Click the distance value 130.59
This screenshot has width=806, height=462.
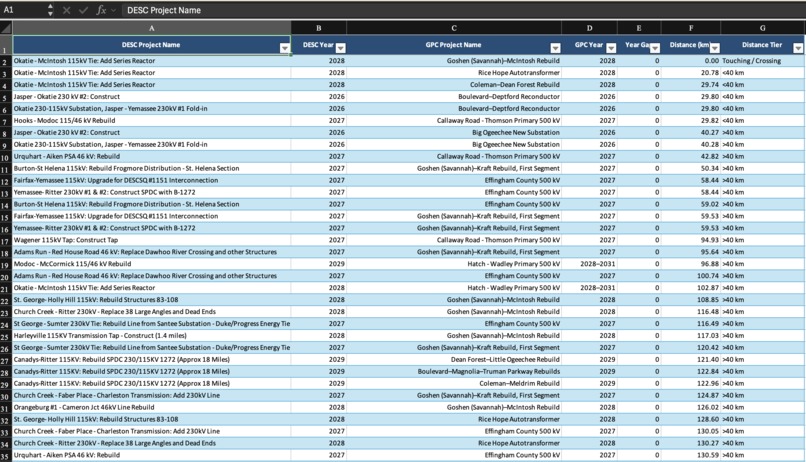point(708,455)
